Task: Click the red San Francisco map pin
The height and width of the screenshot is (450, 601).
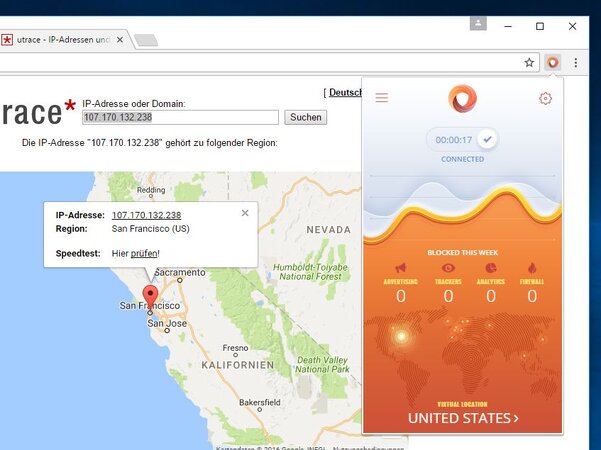Action: point(151,296)
